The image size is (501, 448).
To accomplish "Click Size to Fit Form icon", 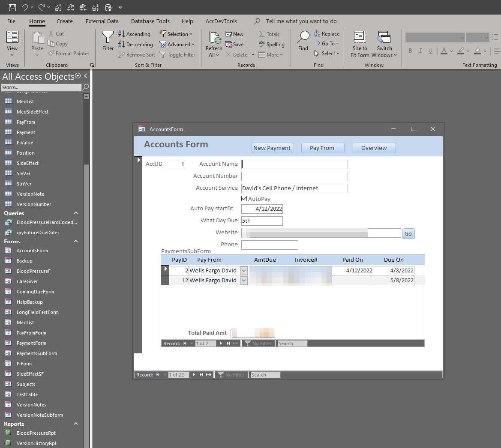I will [x=360, y=37].
